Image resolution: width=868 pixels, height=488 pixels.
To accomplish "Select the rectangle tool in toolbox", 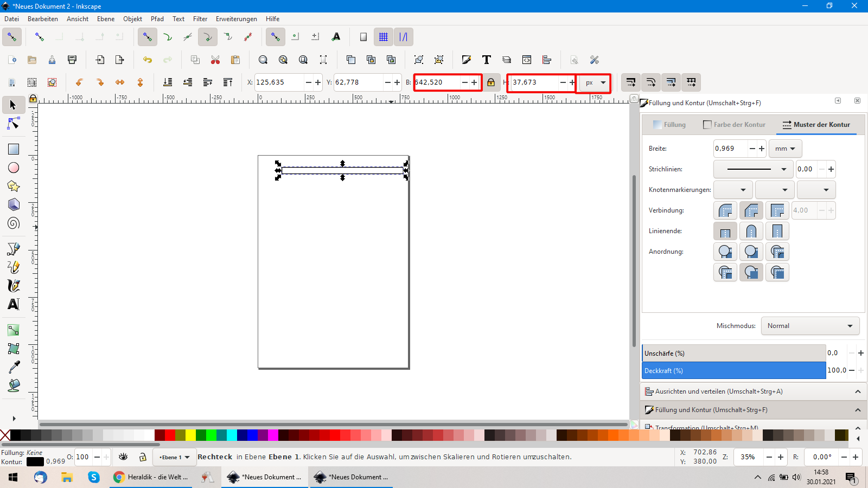I will [x=14, y=149].
